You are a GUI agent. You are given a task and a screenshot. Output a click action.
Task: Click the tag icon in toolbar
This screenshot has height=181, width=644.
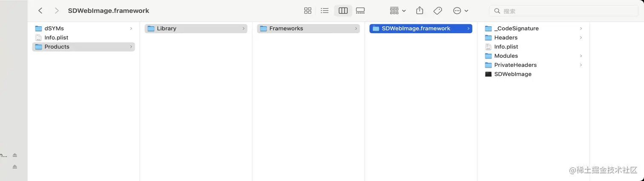pos(437,11)
